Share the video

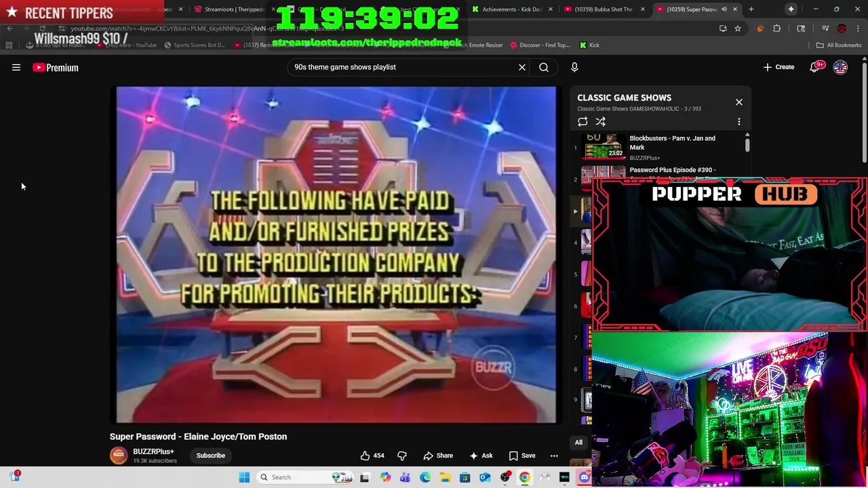pyautogui.click(x=438, y=455)
